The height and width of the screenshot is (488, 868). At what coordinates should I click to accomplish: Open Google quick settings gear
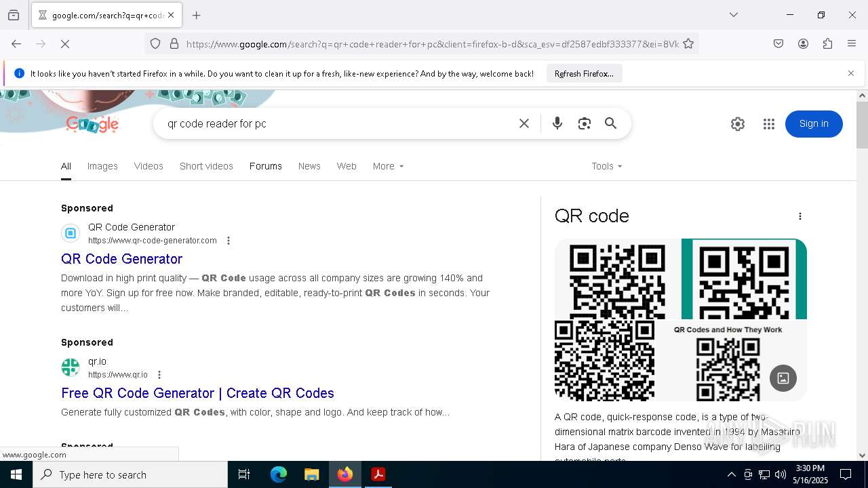tap(738, 124)
